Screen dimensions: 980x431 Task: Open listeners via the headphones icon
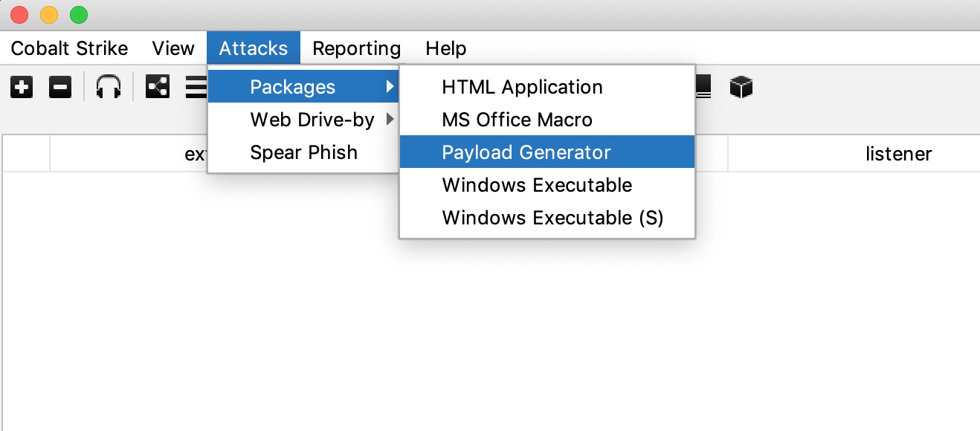pyautogui.click(x=109, y=88)
